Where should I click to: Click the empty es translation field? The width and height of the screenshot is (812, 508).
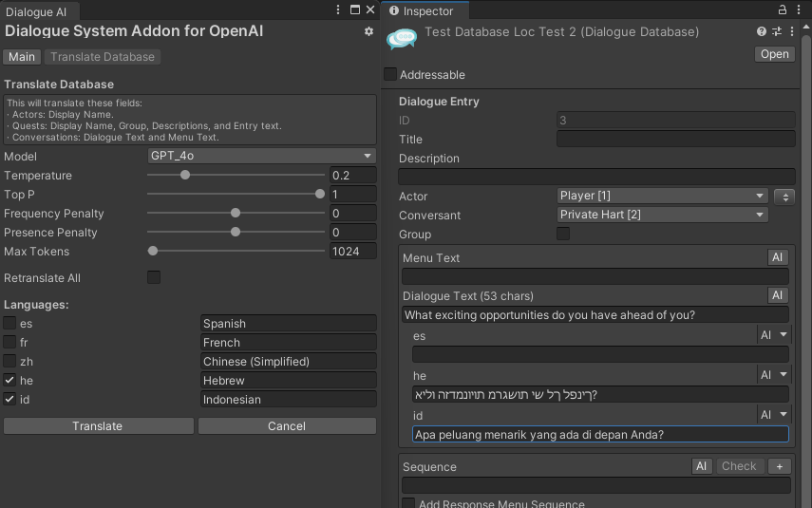click(x=601, y=354)
